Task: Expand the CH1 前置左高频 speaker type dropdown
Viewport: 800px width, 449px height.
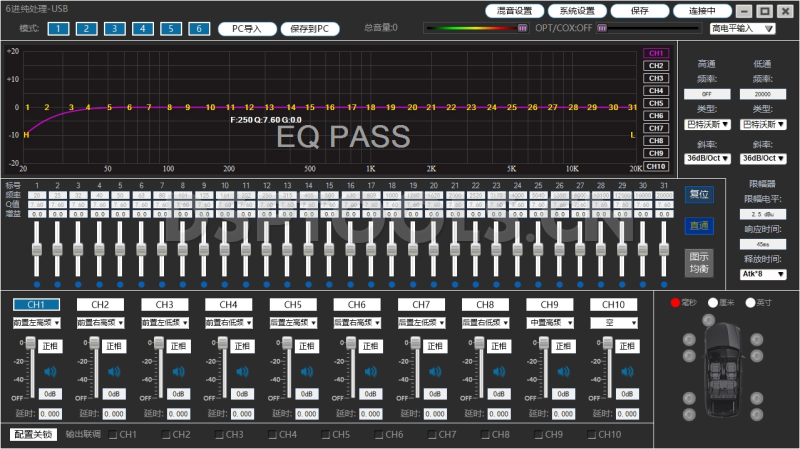Action: pos(37,323)
